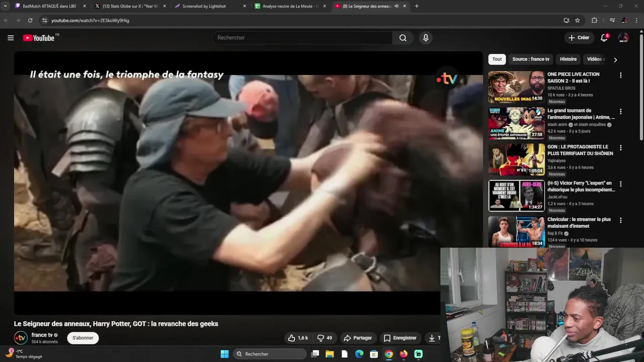Image resolution: width=644 pixels, height=362 pixels.
Task: Open the tab search dropdown arrow
Action: 5,6
